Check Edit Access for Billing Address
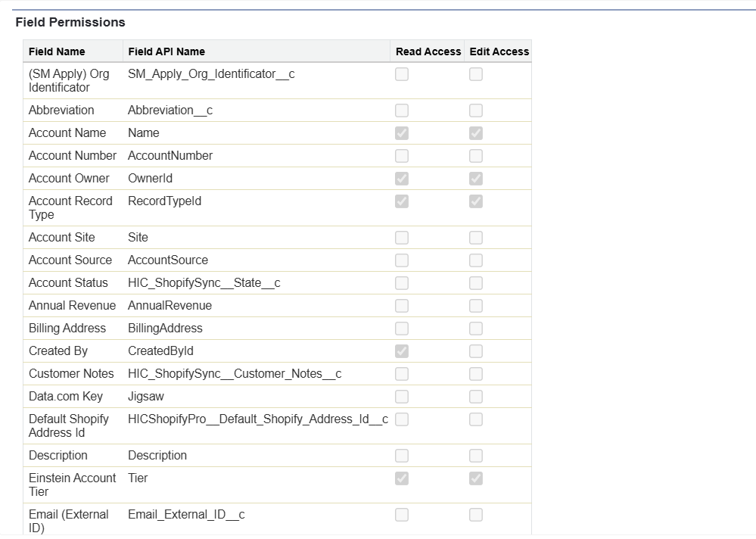The width and height of the screenshot is (756, 539). pyautogui.click(x=476, y=329)
